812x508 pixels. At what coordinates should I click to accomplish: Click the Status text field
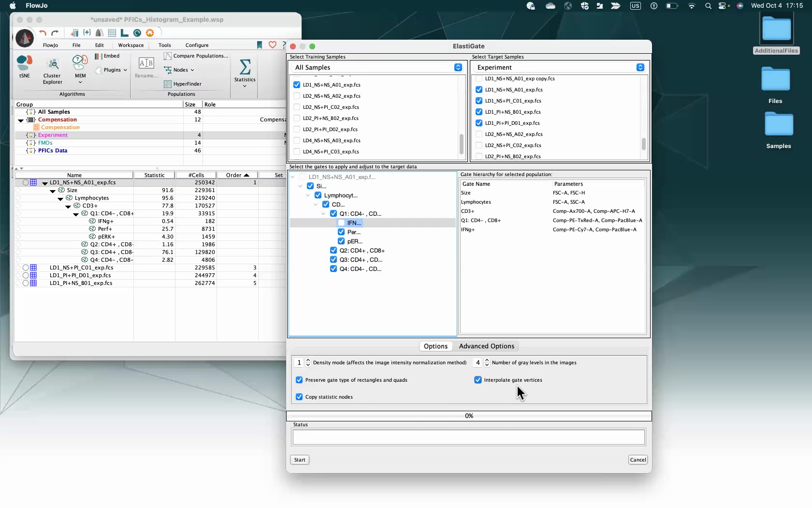tap(468, 437)
